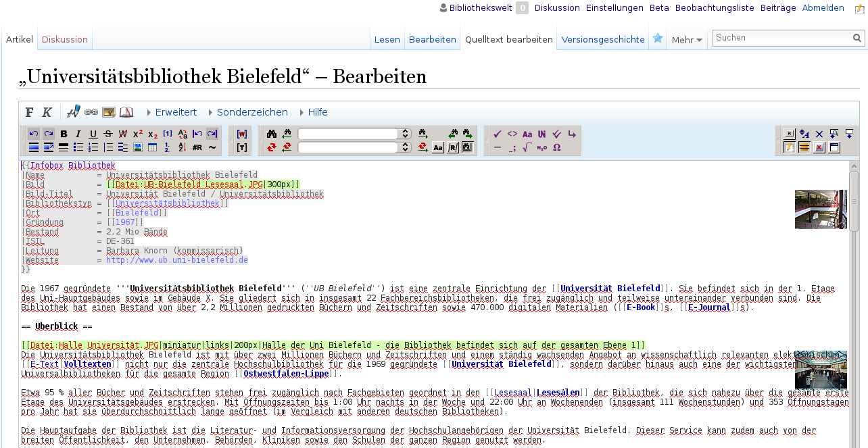868x448 pixels.
Task: Click the preview-with-magnifier down arrow icon
Action: 834,134
